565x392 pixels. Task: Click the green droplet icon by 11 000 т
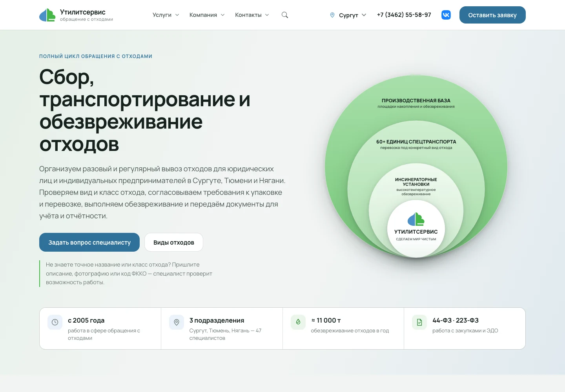(x=298, y=322)
